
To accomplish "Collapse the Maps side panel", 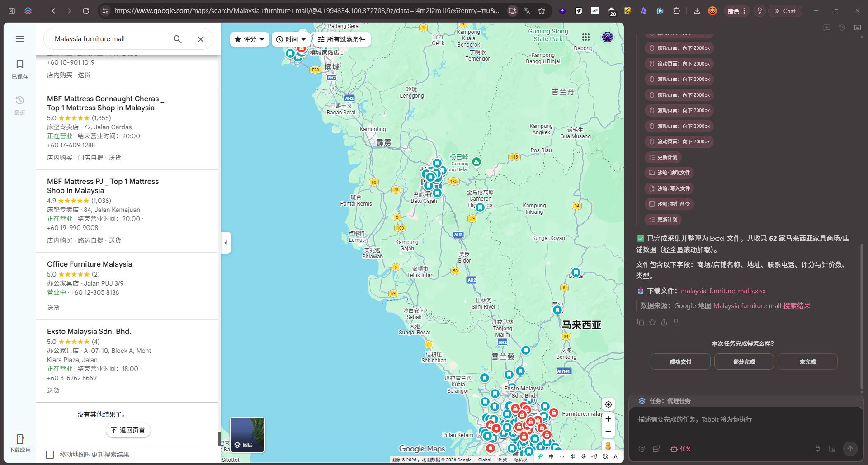I will point(226,243).
